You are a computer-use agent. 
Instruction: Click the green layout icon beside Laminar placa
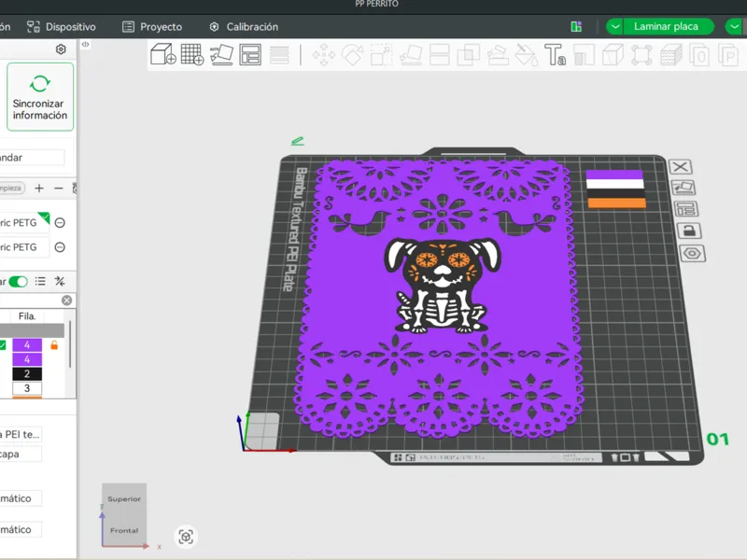click(x=576, y=27)
